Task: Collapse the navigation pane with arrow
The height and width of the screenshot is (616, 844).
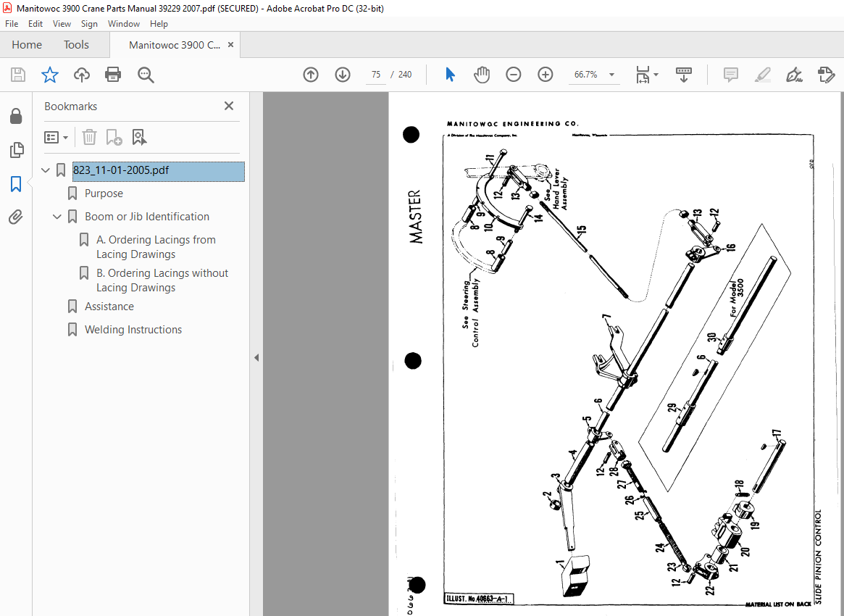Action: 256,357
